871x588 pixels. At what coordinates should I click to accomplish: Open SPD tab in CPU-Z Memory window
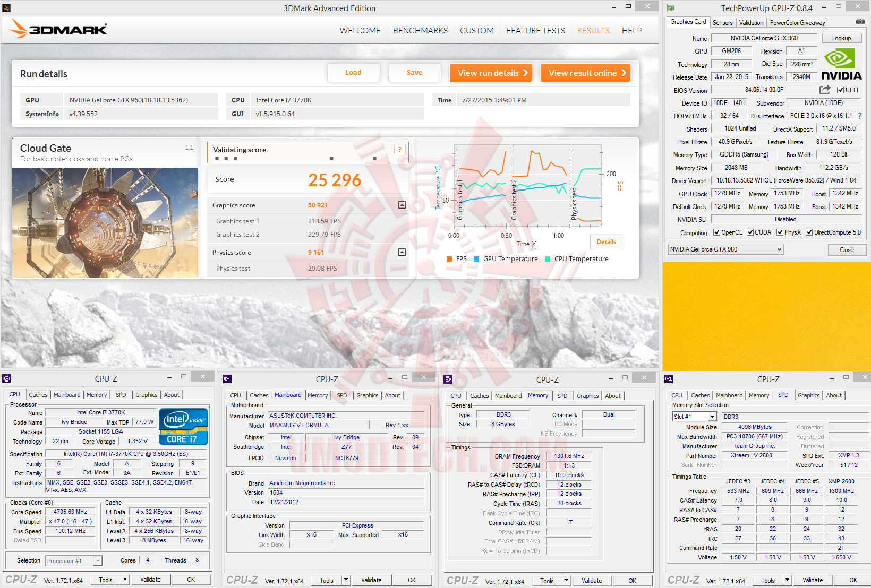(562, 396)
